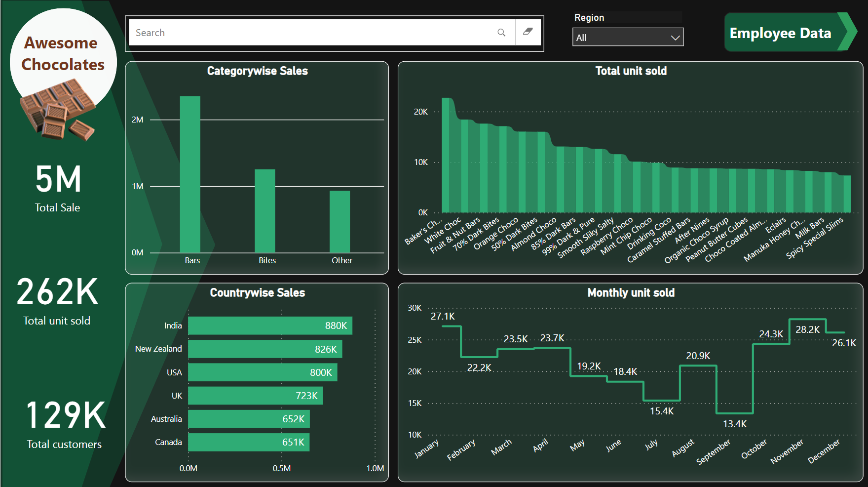Select the USA 800K sales bar
Screen dimensions: 868x487
pyautogui.click(x=263, y=372)
